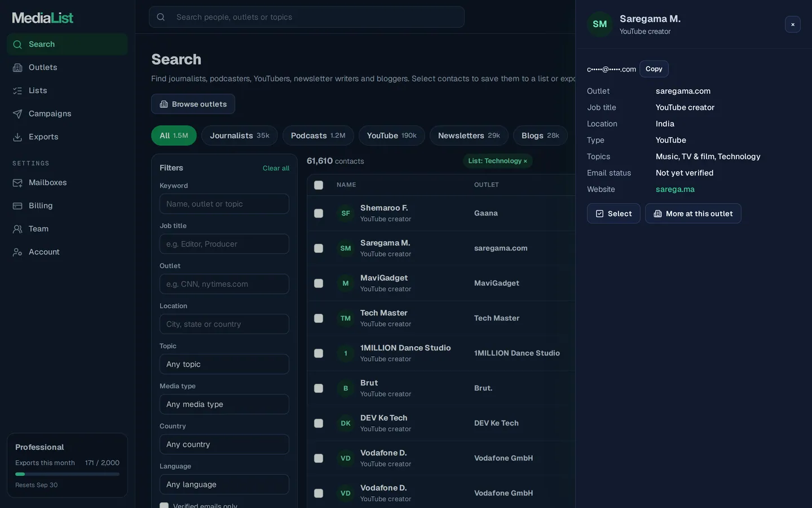Click the OUTLET column header
The width and height of the screenshot is (812, 508).
(487, 185)
